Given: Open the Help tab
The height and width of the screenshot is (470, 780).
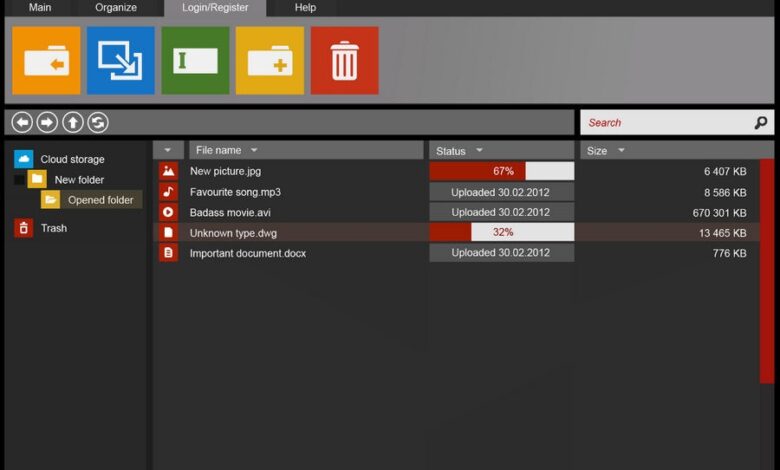Looking at the screenshot, I should [x=305, y=7].
